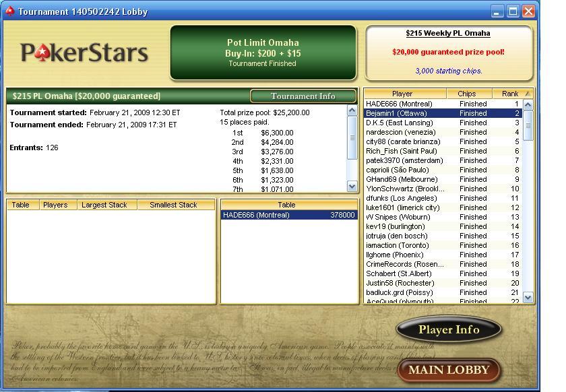Sort player list by Chips column

[469, 94]
